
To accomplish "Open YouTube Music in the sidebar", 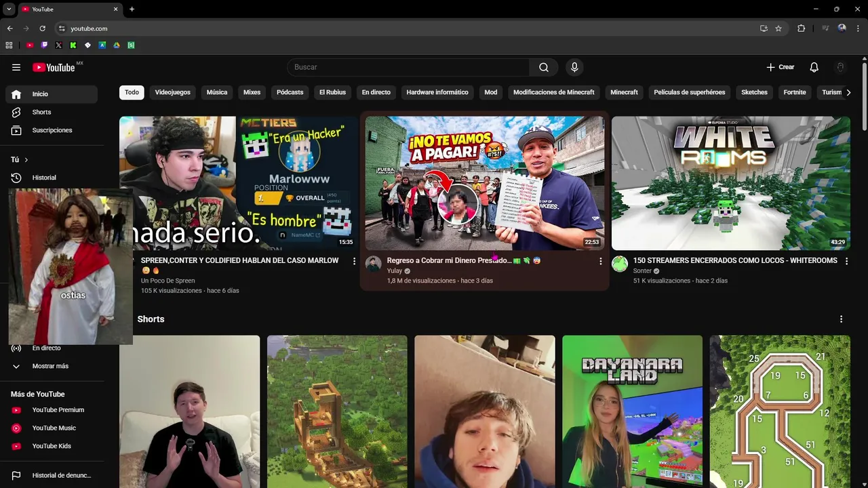I will (x=52, y=428).
